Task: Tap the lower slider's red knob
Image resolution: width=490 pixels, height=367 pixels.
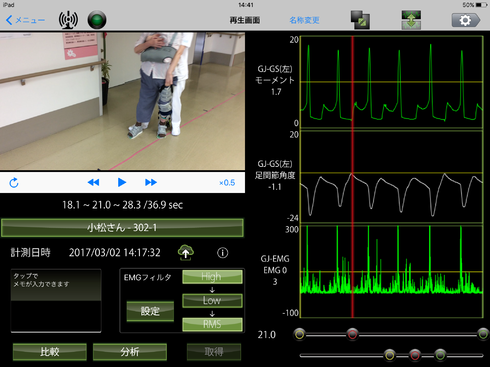Action: pyautogui.click(x=415, y=355)
